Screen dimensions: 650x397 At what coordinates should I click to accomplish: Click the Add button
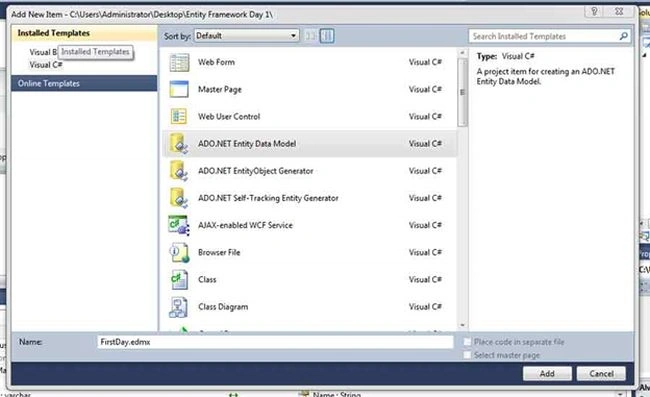coord(547,374)
